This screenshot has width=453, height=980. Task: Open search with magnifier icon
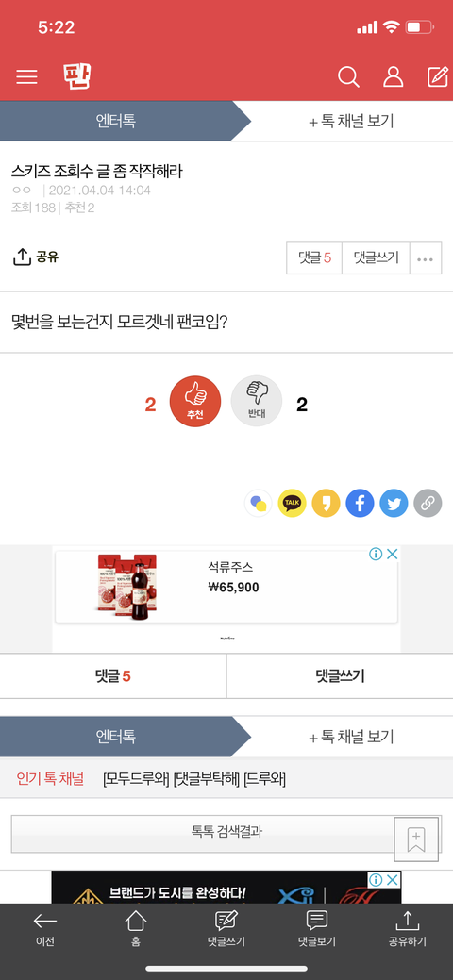coord(348,77)
